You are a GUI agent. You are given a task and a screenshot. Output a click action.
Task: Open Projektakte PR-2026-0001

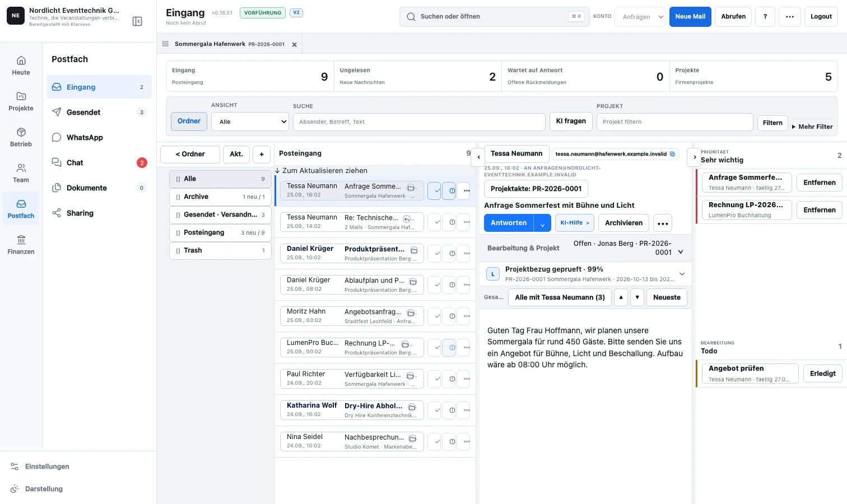click(536, 189)
